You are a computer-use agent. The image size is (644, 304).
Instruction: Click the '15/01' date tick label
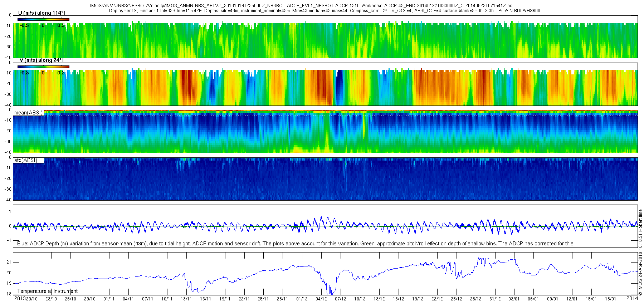[x=591, y=299]
